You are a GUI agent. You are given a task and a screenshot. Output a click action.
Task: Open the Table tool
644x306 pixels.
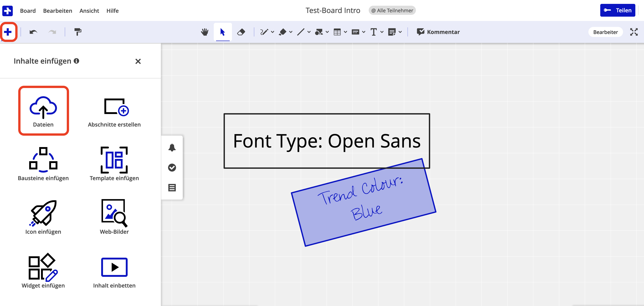(x=337, y=32)
